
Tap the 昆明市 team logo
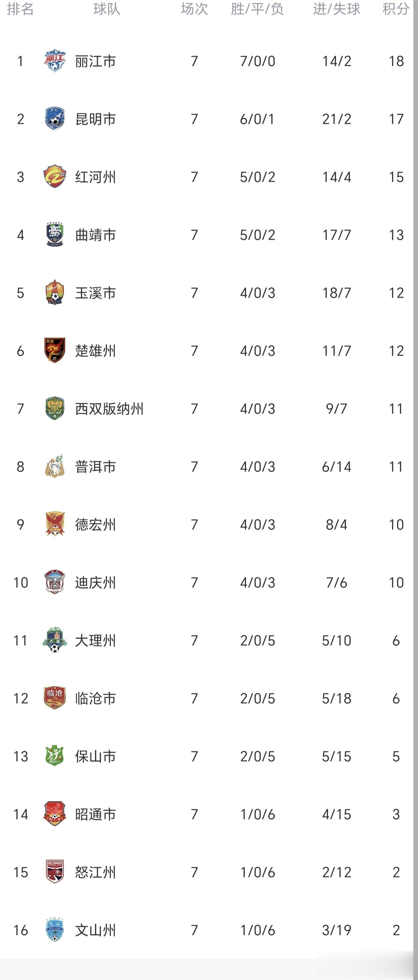55,119
